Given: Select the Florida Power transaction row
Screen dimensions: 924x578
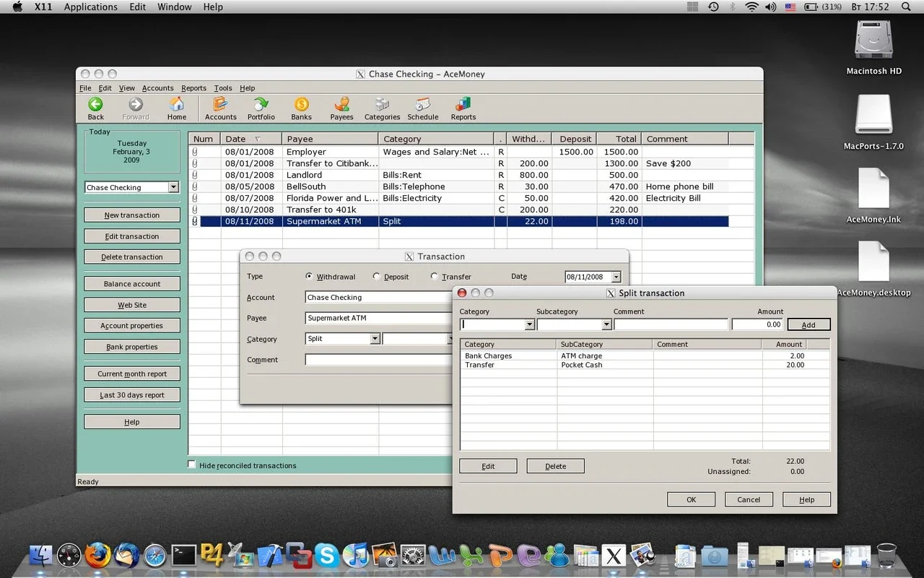Looking at the screenshot, I should click(459, 198).
